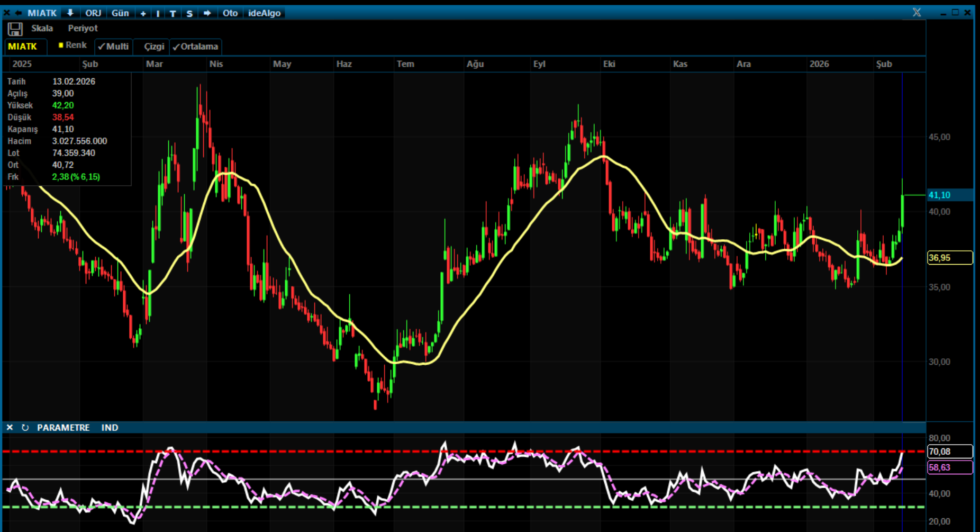The image size is (980, 532).
Task: Open the Skala menu
Action: coord(42,28)
